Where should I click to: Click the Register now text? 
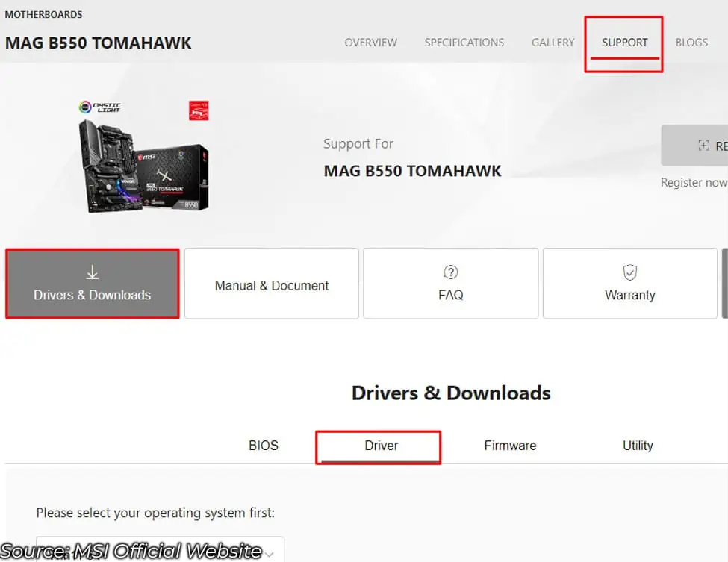tap(694, 182)
